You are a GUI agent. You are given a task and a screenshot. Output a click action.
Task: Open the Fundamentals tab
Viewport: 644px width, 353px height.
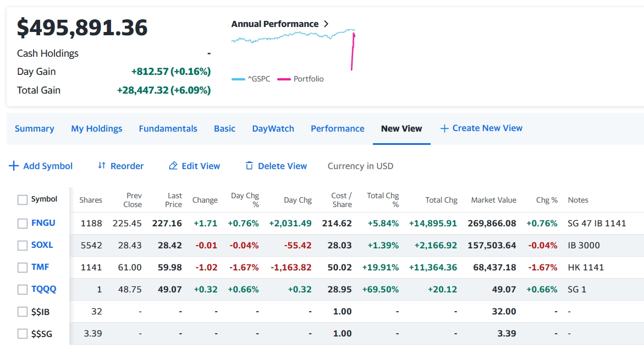pos(168,128)
